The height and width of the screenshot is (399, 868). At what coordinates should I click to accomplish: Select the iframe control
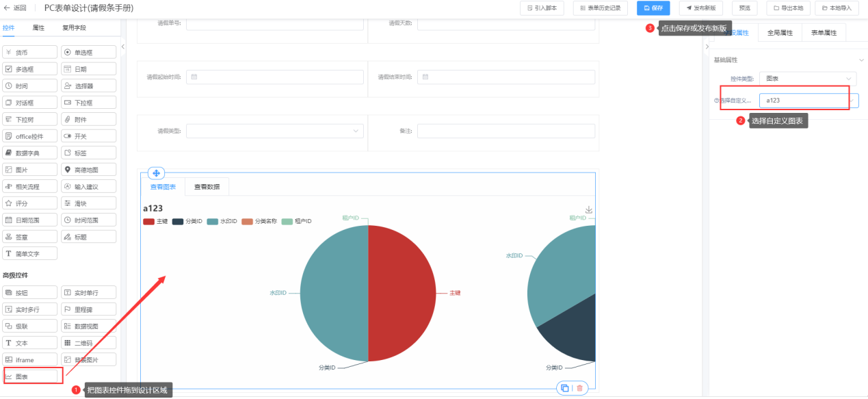click(29, 359)
